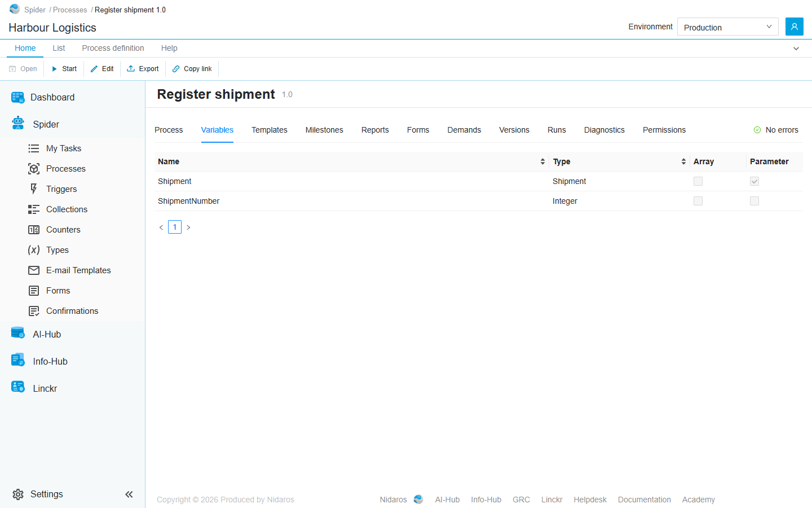Click the Export upload icon
812x508 pixels.
point(131,69)
